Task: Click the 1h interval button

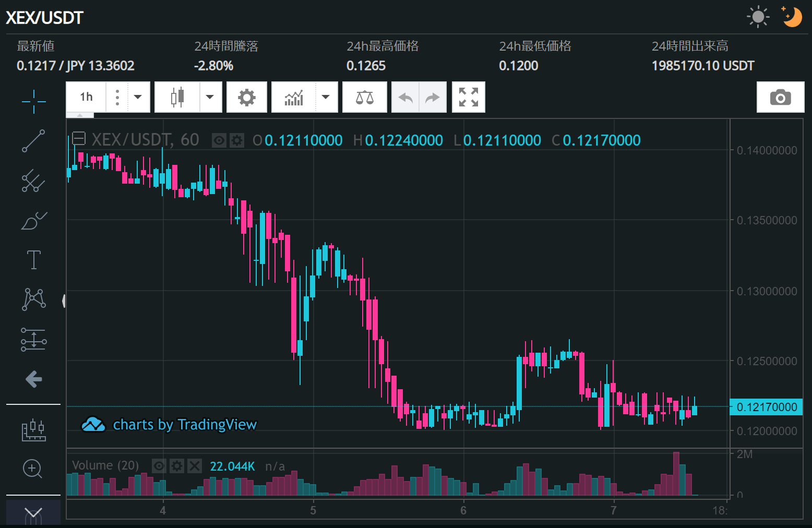Action: pyautogui.click(x=86, y=97)
